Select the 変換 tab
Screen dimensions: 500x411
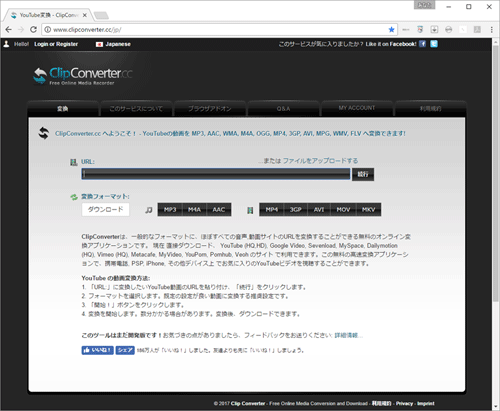click(63, 109)
